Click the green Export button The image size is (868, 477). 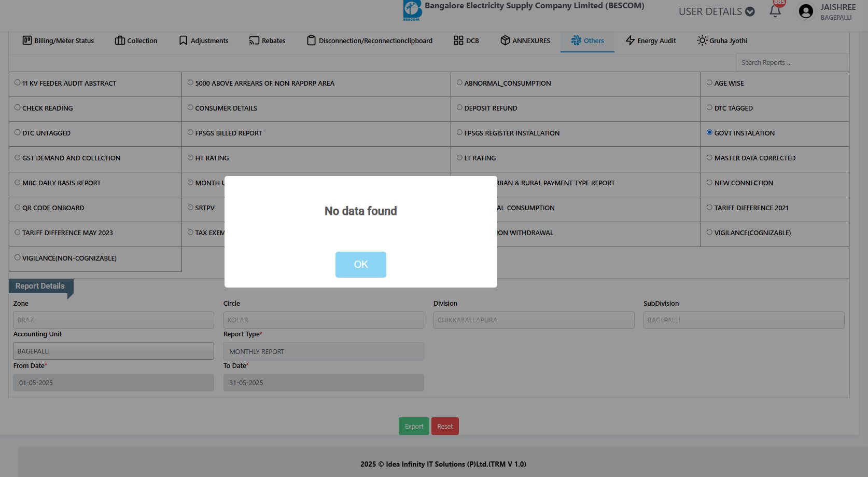coord(414,426)
